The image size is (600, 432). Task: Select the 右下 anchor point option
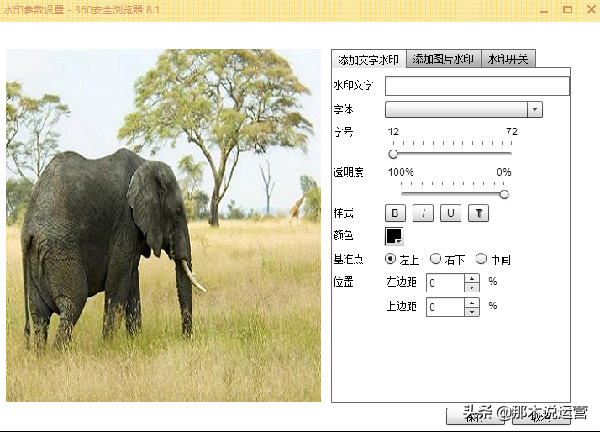tap(435, 259)
